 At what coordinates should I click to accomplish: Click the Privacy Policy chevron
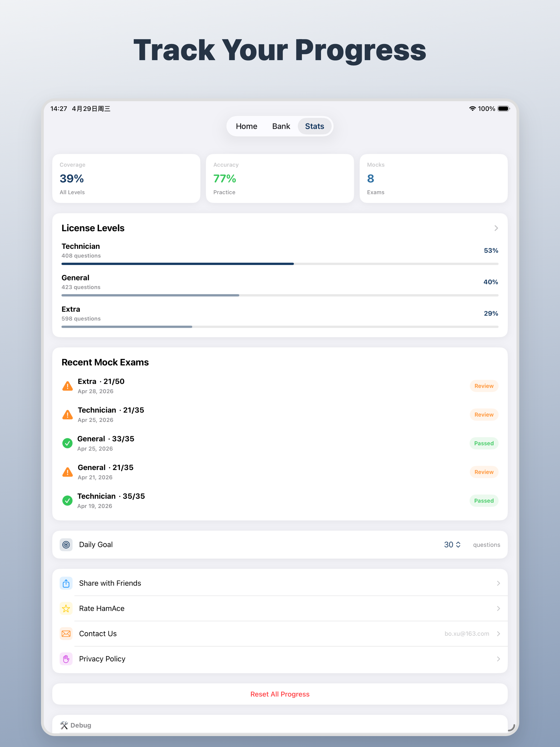coord(498,659)
